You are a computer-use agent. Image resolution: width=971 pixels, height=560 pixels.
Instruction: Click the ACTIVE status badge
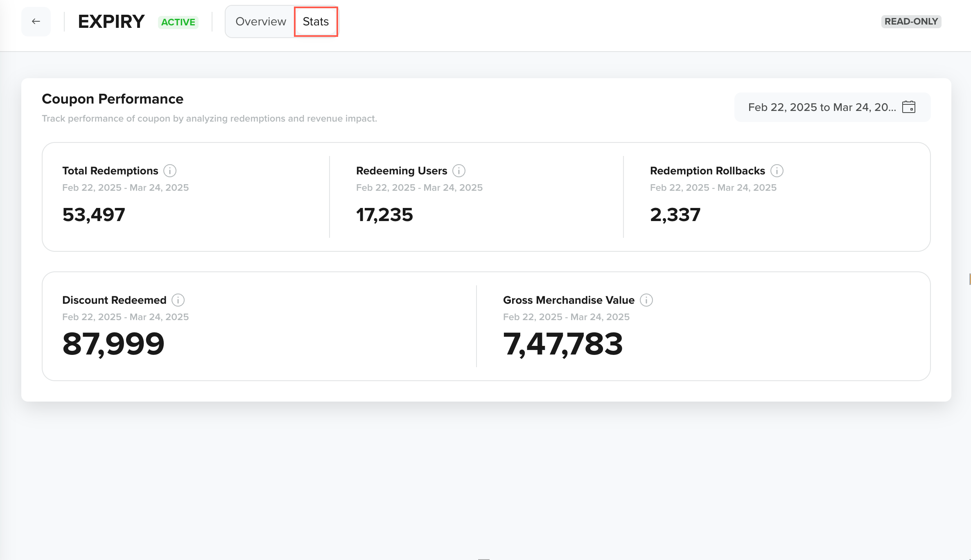point(178,22)
